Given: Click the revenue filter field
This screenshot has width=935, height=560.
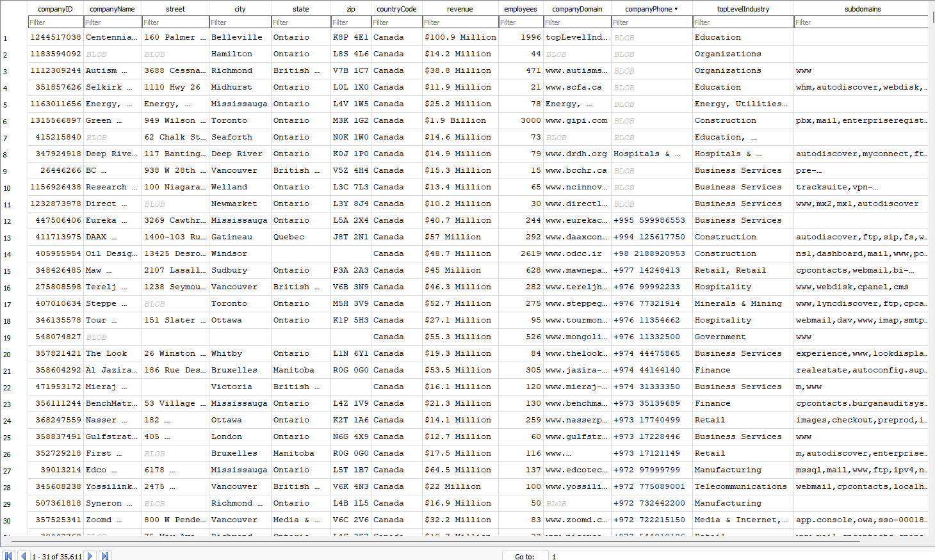Looking at the screenshot, I should 460,22.
